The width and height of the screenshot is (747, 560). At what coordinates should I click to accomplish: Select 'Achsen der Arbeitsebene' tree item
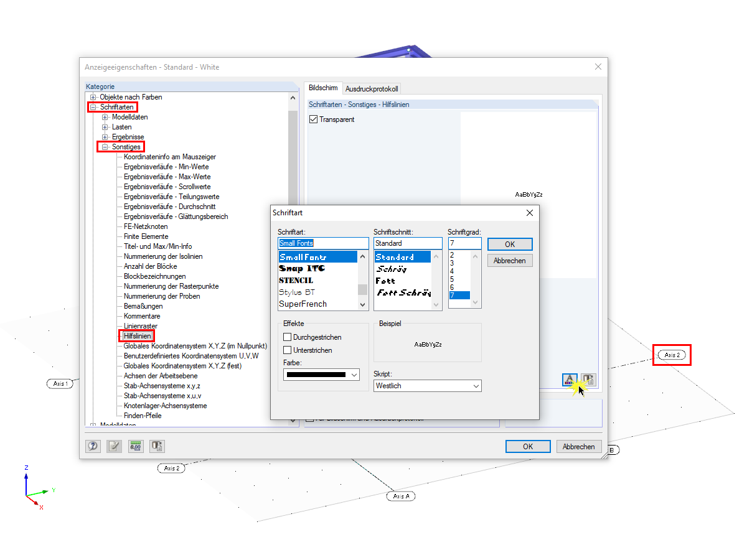160,376
